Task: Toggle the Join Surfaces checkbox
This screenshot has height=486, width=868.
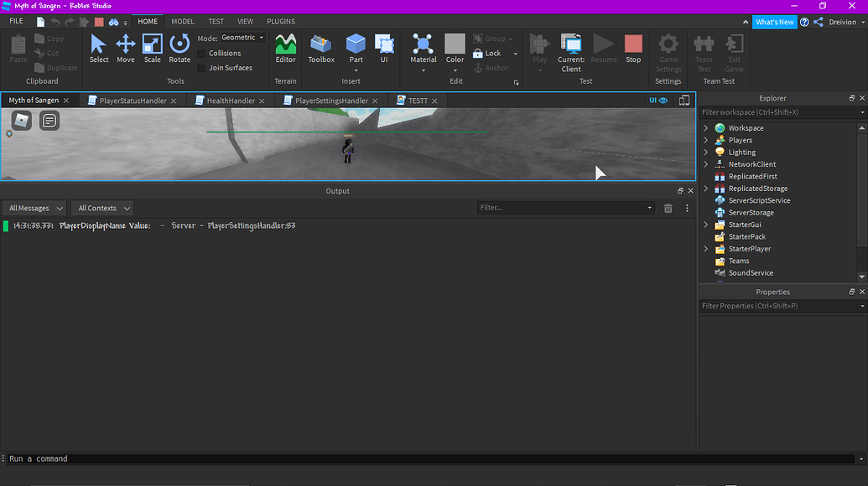Action: pos(201,68)
